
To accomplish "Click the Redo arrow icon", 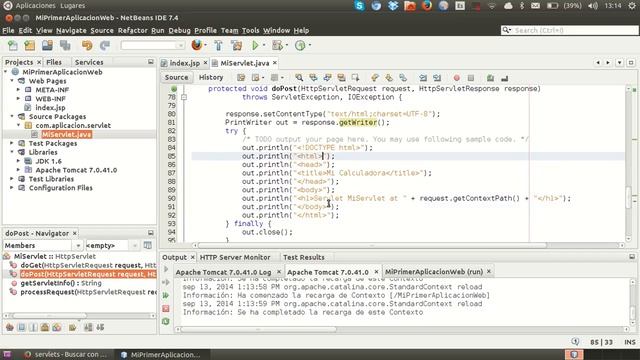I will [x=105, y=46].
